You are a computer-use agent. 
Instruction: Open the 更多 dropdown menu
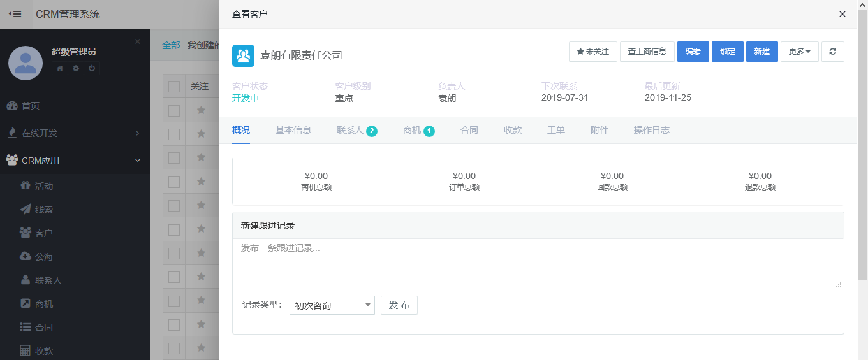tap(799, 52)
